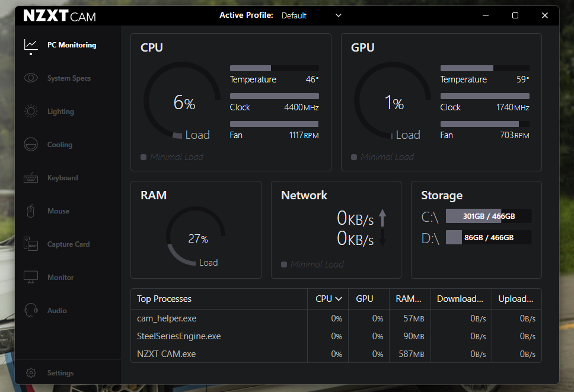This screenshot has height=392, width=574.
Task: Switch to the Mouse section
Action: click(58, 211)
